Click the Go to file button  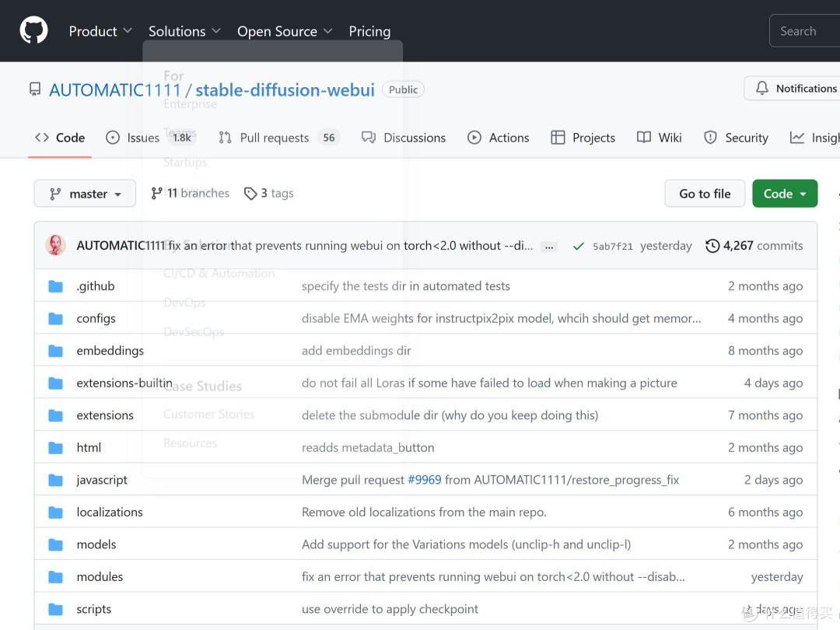705,194
